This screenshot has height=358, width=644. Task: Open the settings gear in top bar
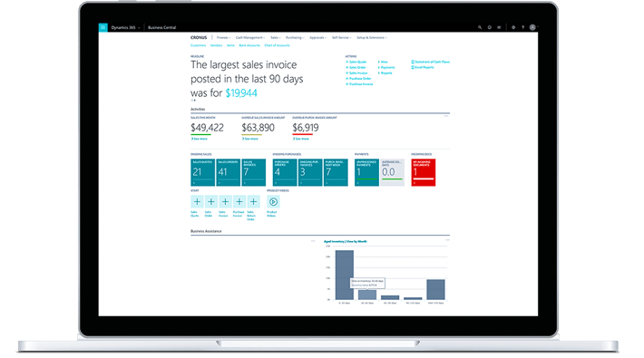[x=513, y=27]
